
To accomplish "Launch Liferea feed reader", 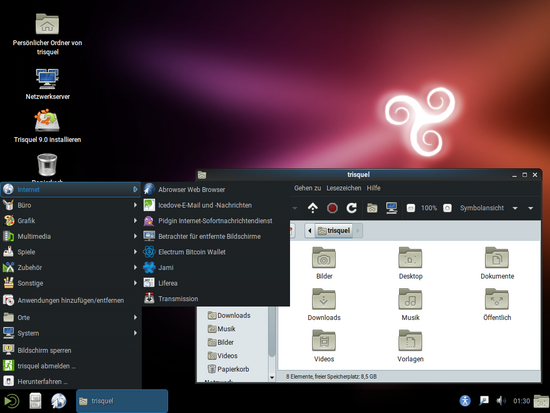I will click(x=215, y=283).
